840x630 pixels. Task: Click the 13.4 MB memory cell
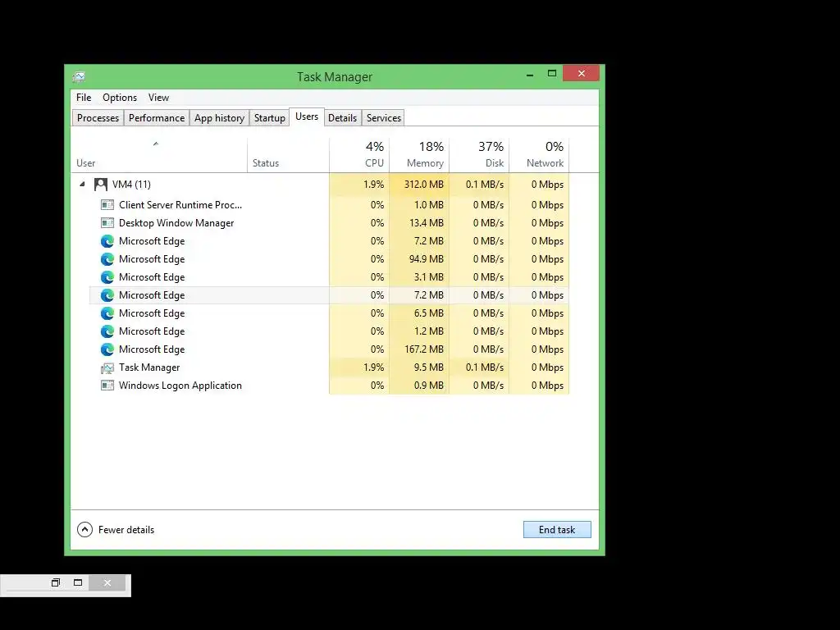(419, 223)
